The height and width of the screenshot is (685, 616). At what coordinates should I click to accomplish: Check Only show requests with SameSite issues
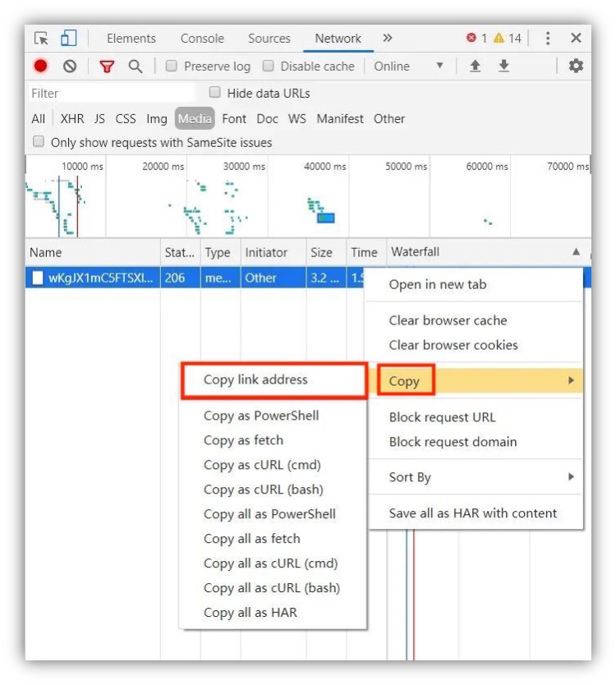(39, 141)
